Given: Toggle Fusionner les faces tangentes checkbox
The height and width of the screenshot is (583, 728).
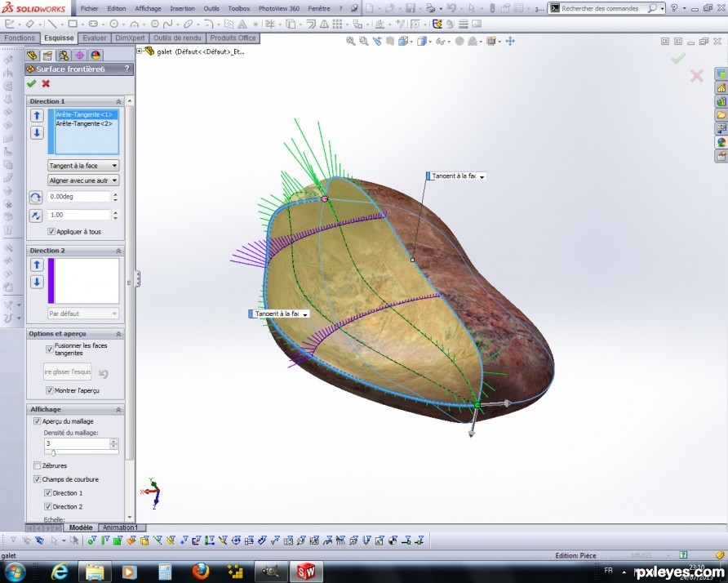Looking at the screenshot, I should pyautogui.click(x=50, y=349).
